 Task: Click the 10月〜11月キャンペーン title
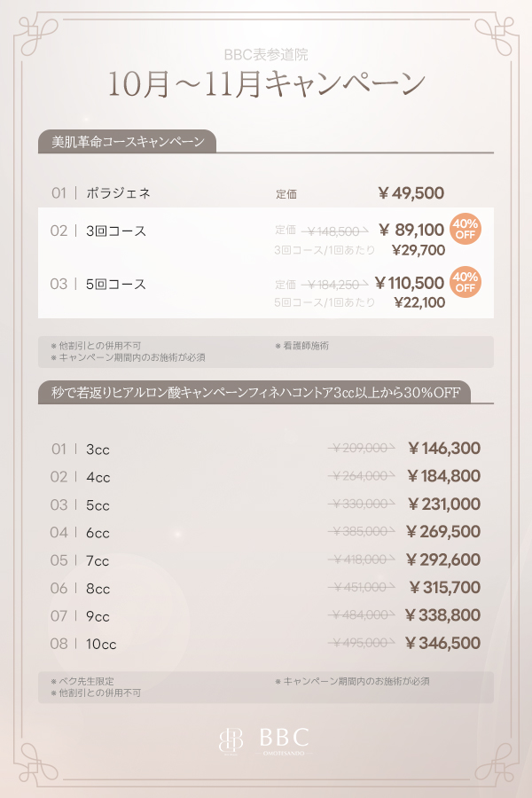266,84
